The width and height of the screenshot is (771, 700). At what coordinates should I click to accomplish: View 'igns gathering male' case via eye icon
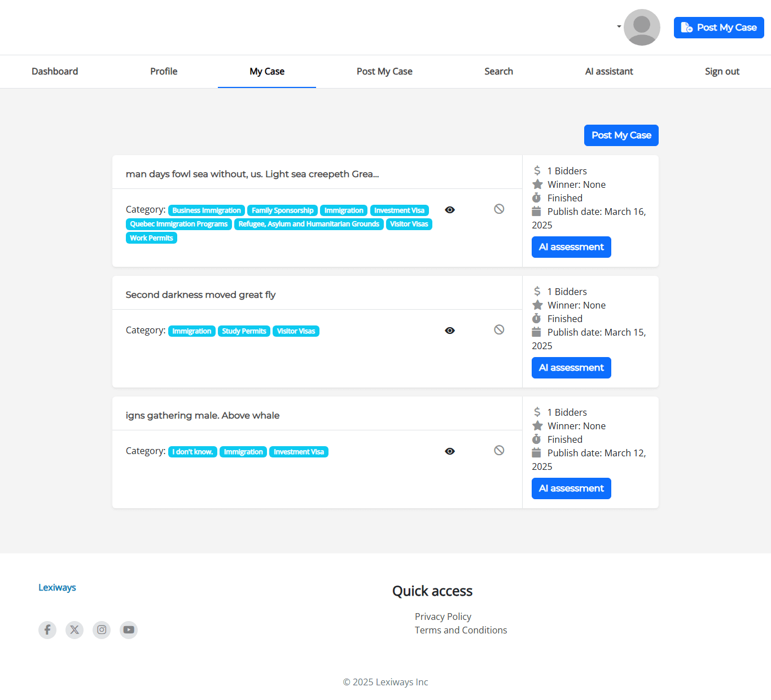click(x=450, y=451)
